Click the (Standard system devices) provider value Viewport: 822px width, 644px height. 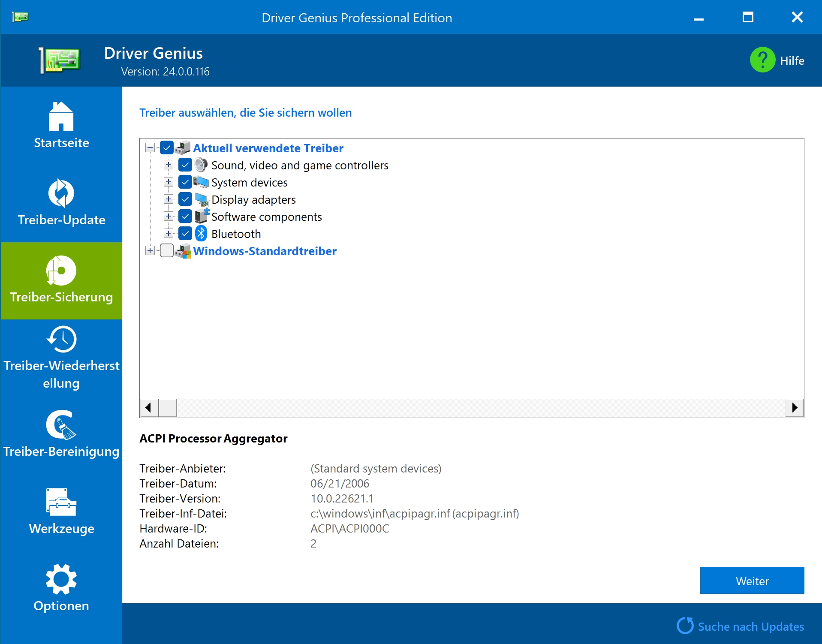(x=376, y=468)
